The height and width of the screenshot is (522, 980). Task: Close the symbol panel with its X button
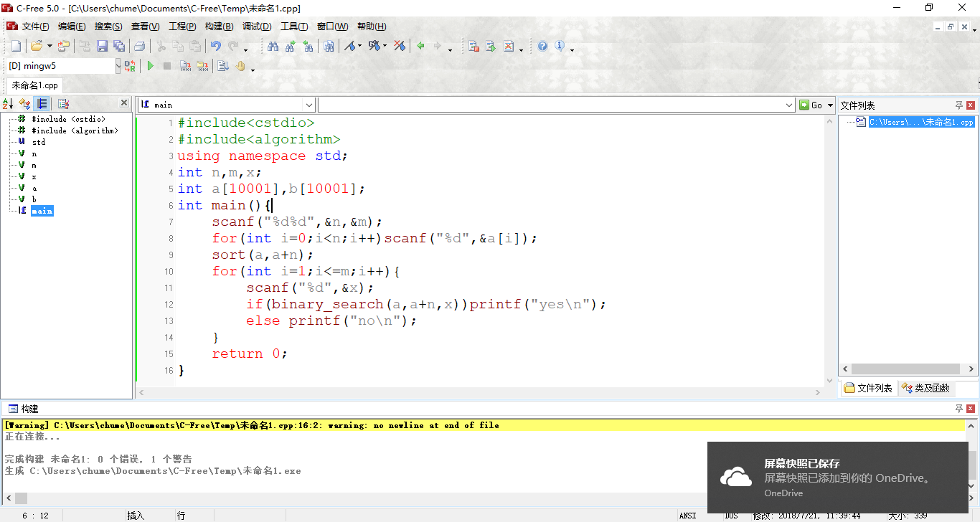tap(124, 103)
